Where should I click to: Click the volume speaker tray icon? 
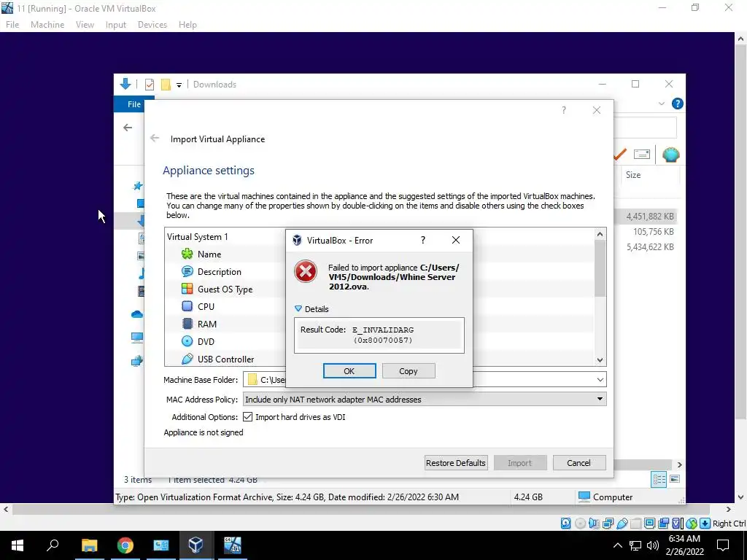(x=653, y=545)
